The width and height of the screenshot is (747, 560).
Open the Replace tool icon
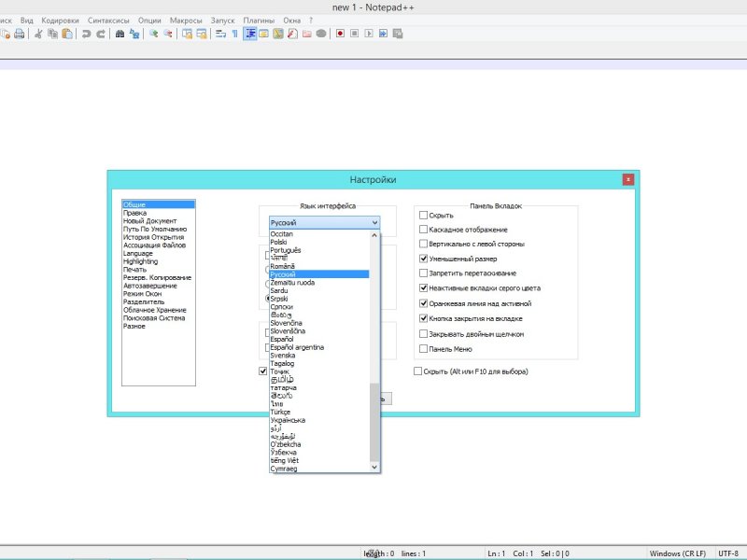pos(134,34)
